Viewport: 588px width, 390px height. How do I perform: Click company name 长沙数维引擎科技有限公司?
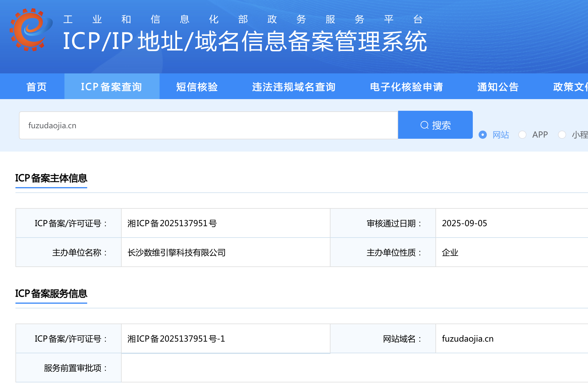click(x=176, y=252)
